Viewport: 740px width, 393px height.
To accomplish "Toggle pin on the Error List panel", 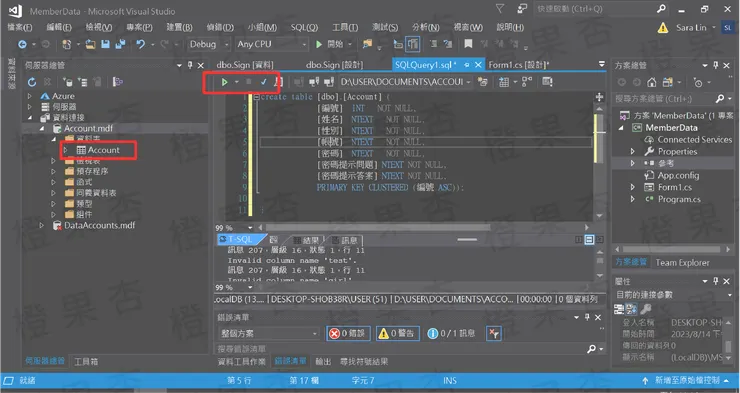I will [587, 317].
